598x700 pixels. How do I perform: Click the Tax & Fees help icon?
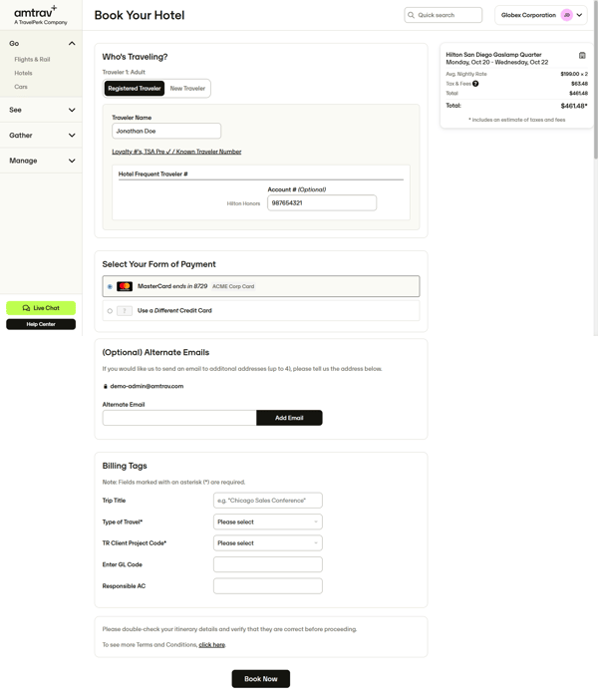(475, 84)
